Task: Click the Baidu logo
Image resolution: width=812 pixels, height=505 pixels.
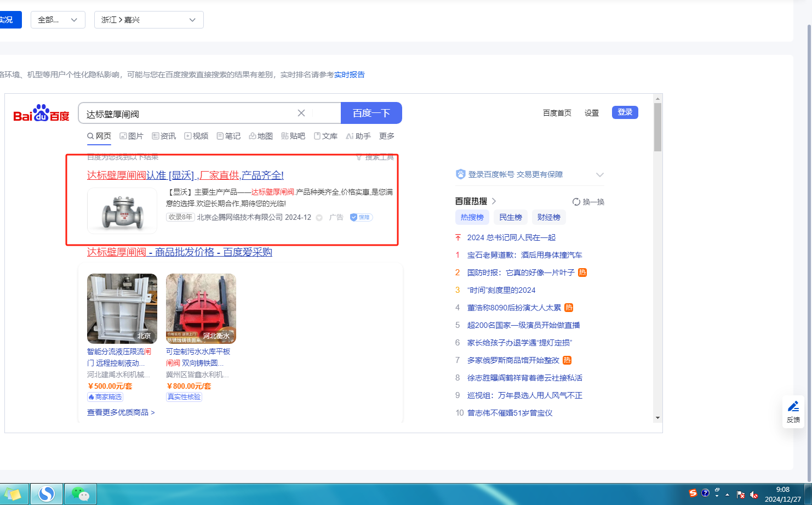Action: pos(41,114)
